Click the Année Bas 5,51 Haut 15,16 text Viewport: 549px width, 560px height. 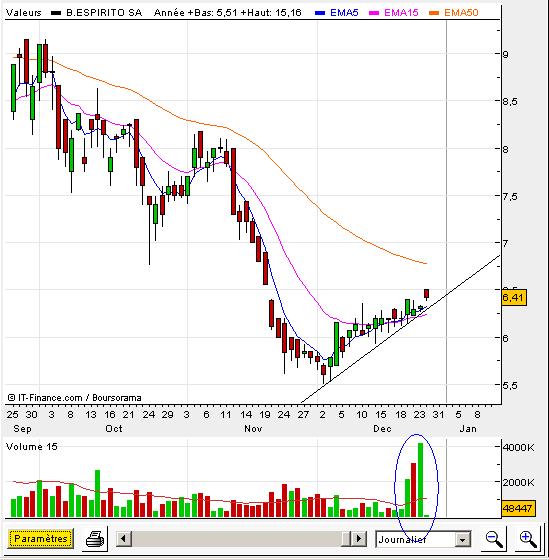[x=228, y=13]
